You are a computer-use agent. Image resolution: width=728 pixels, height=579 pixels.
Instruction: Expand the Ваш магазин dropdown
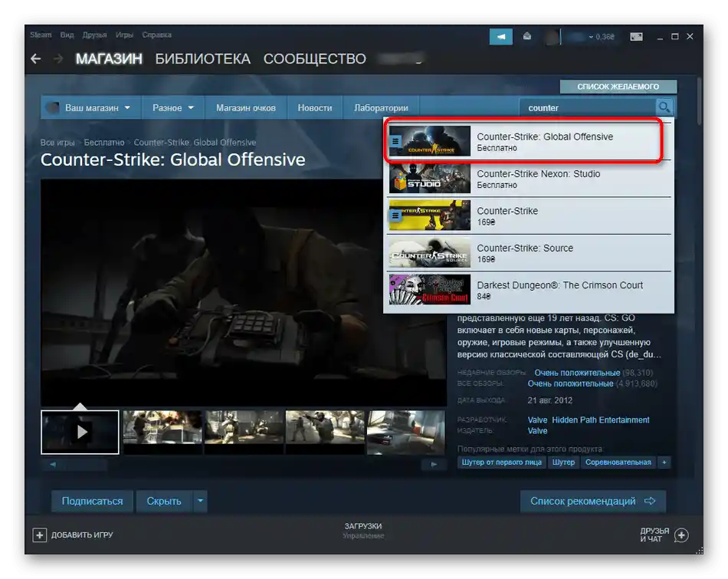pos(91,107)
